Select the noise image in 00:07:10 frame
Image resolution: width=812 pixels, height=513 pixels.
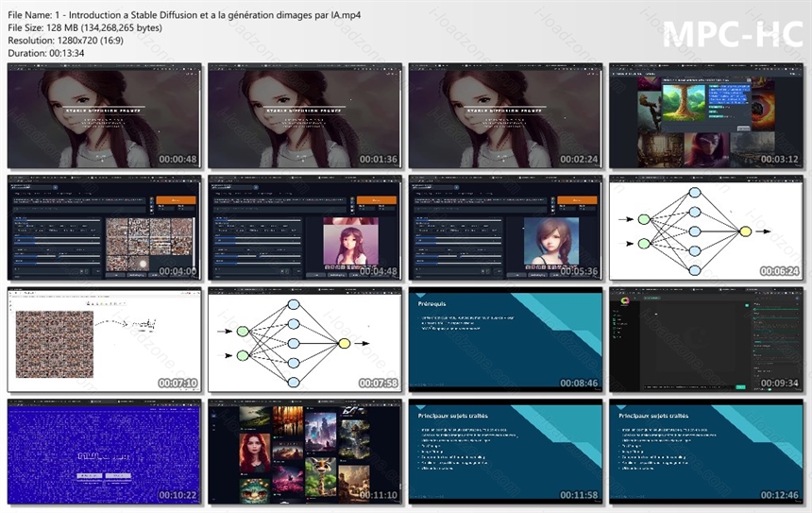[x=55, y=344]
